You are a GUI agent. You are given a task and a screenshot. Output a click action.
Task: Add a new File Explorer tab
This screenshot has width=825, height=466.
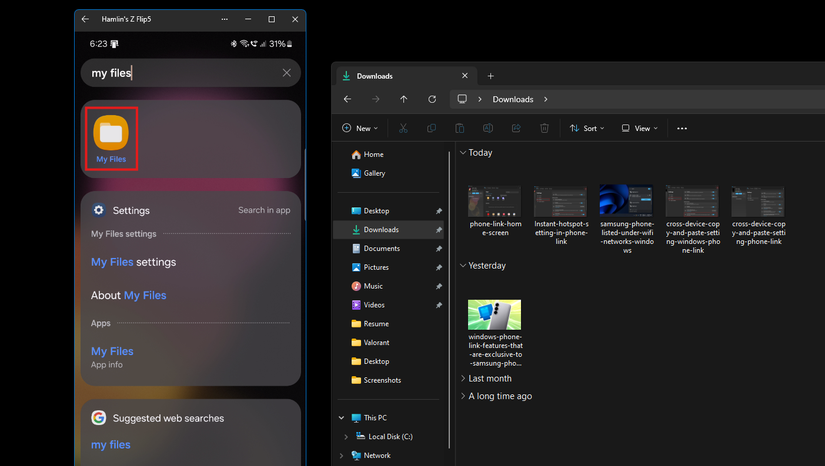490,76
